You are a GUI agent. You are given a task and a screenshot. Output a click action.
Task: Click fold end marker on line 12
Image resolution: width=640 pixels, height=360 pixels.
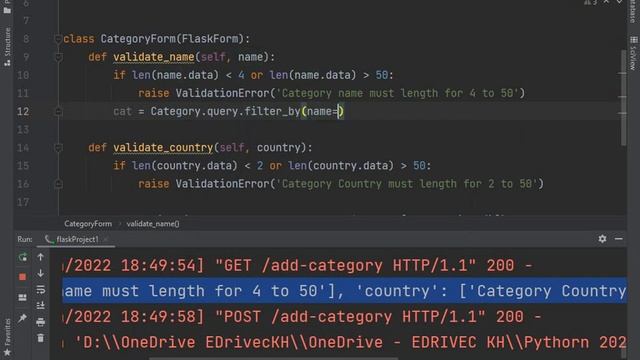tap(58, 111)
